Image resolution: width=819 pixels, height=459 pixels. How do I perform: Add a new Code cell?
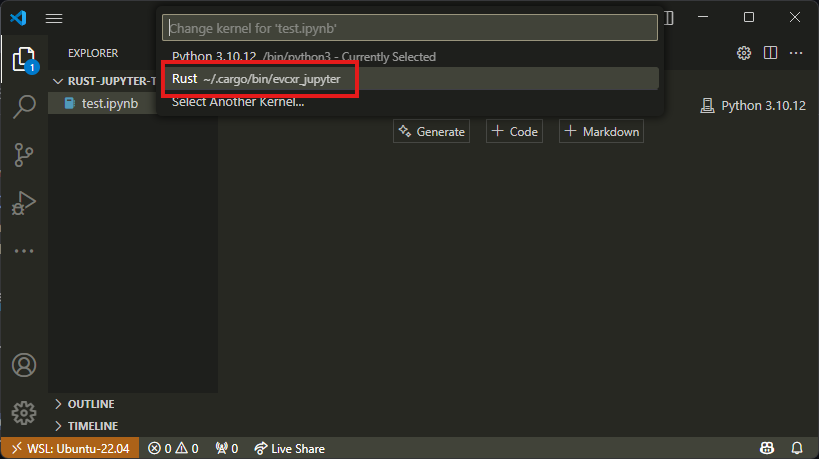[x=514, y=132]
